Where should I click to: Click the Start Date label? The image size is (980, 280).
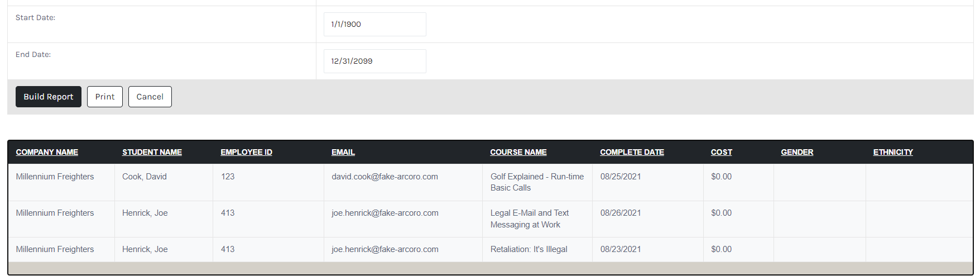35,18
